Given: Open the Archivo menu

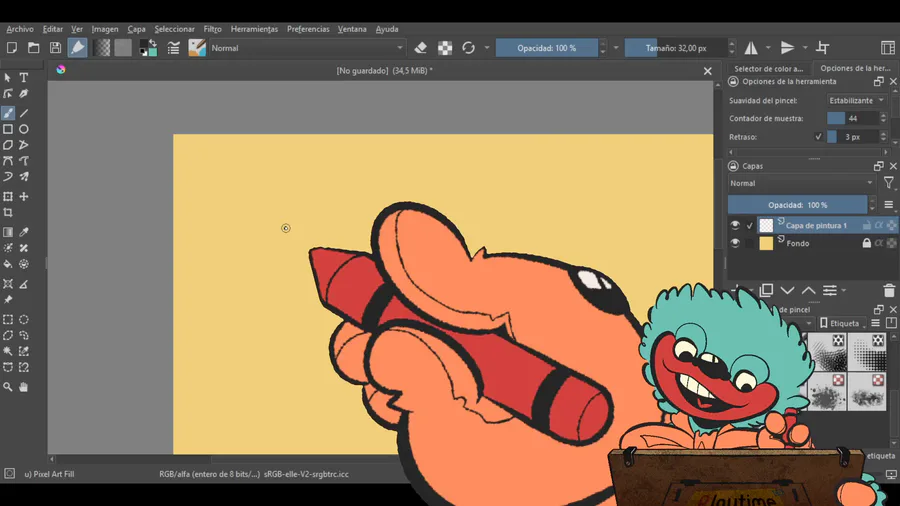Looking at the screenshot, I should pos(20,29).
